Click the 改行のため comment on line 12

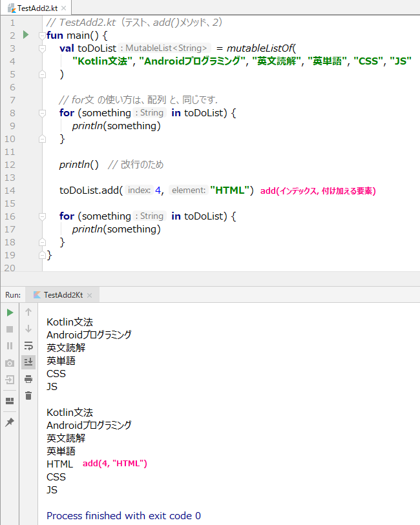(136, 165)
